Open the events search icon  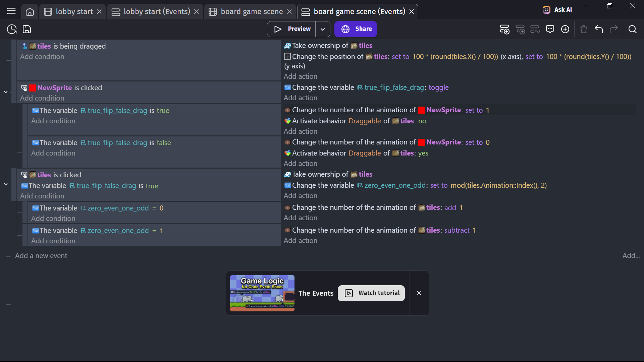(632, 29)
